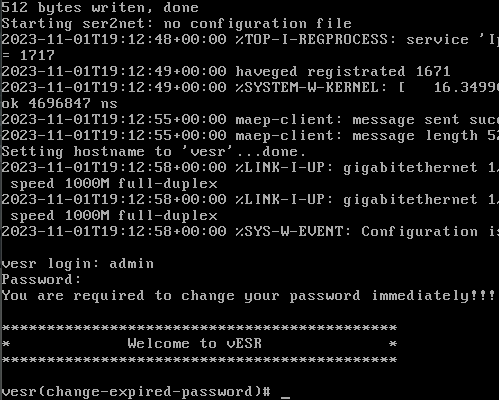The height and width of the screenshot is (400, 499).
Task: Click the 'Password:' prompt line
Action: click(41, 279)
